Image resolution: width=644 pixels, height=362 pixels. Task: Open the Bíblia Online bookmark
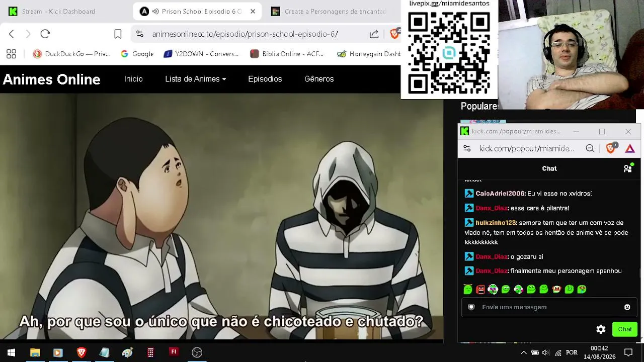pyautogui.click(x=287, y=54)
